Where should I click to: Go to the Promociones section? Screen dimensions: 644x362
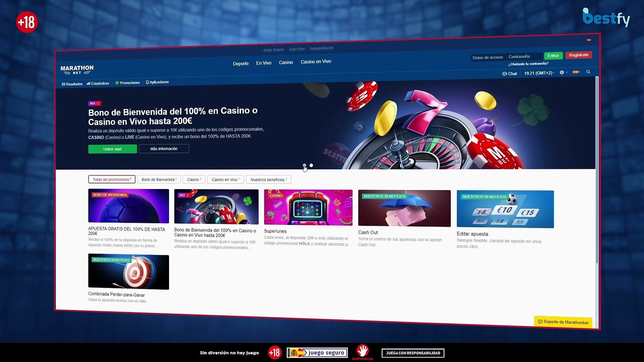point(127,82)
